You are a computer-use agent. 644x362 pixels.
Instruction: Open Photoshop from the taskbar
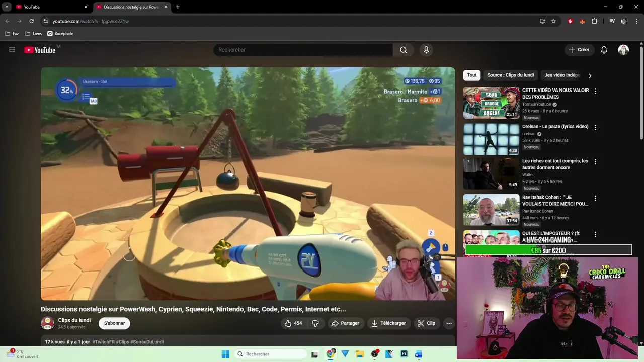(404, 354)
